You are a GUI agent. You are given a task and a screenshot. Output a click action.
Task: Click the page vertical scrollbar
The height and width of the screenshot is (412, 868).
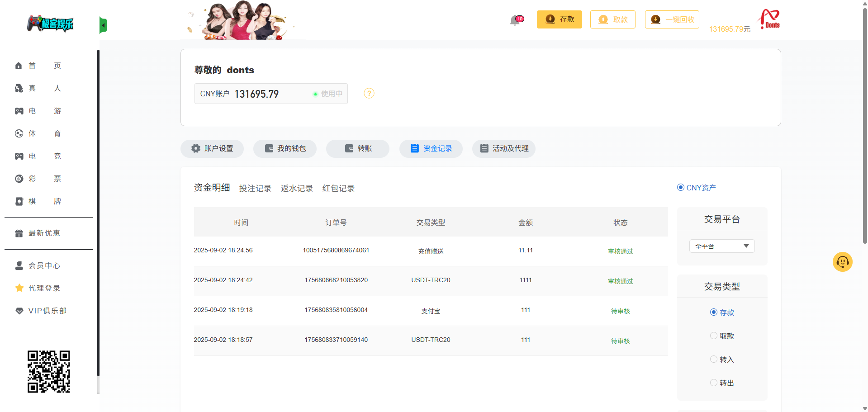[865, 127]
